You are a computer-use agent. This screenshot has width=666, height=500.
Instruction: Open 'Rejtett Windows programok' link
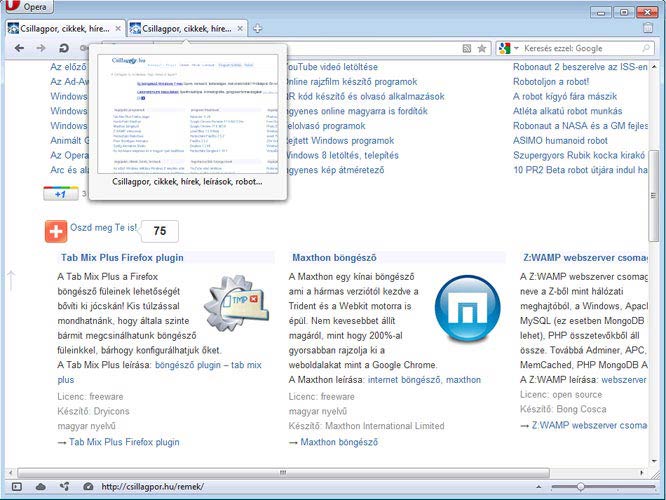click(340, 141)
